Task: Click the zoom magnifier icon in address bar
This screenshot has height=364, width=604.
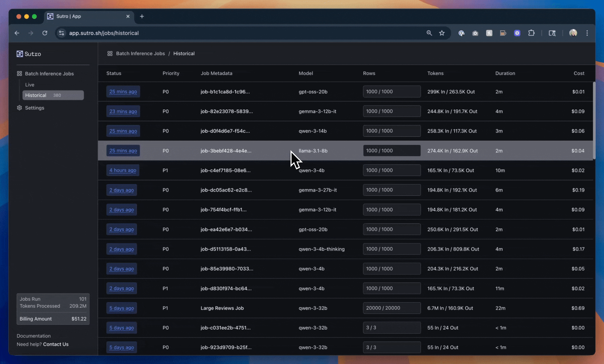Action: [429, 33]
